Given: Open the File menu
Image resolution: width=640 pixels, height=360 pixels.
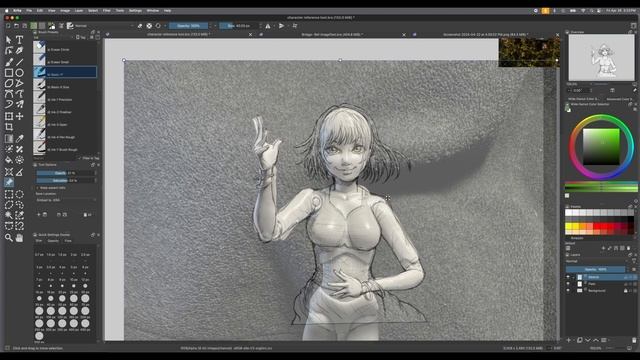Looking at the screenshot, I should pos(29,11).
